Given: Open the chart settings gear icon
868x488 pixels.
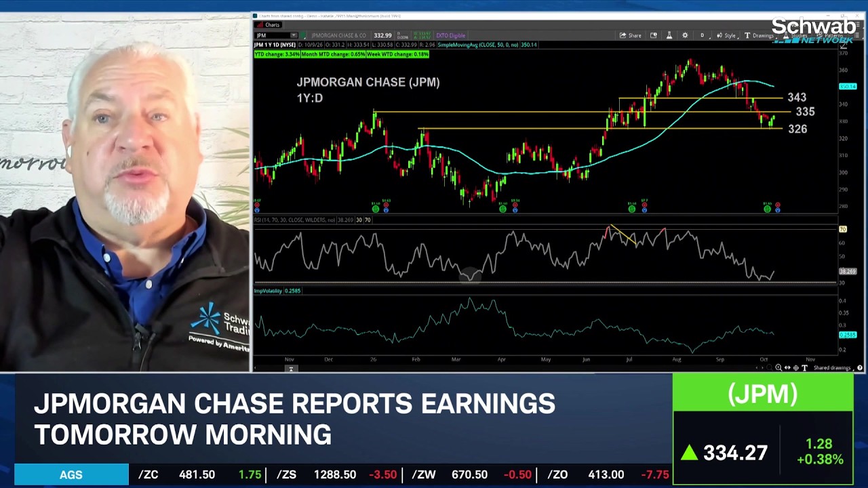Looking at the screenshot, I should pos(685,35).
